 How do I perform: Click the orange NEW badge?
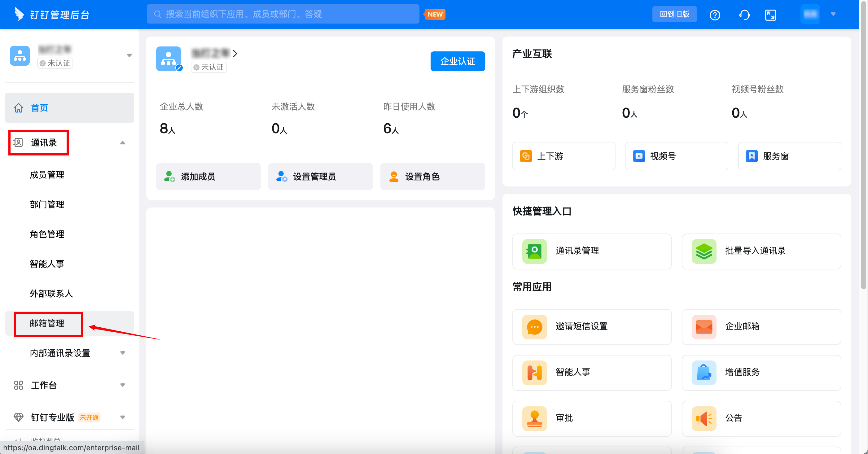435,14
